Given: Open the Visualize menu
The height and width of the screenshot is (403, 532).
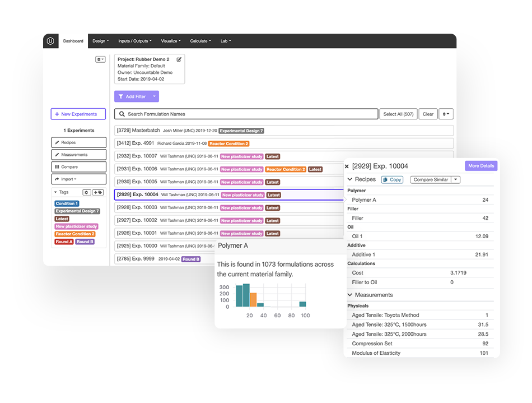Looking at the screenshot, I should [171, 40].
